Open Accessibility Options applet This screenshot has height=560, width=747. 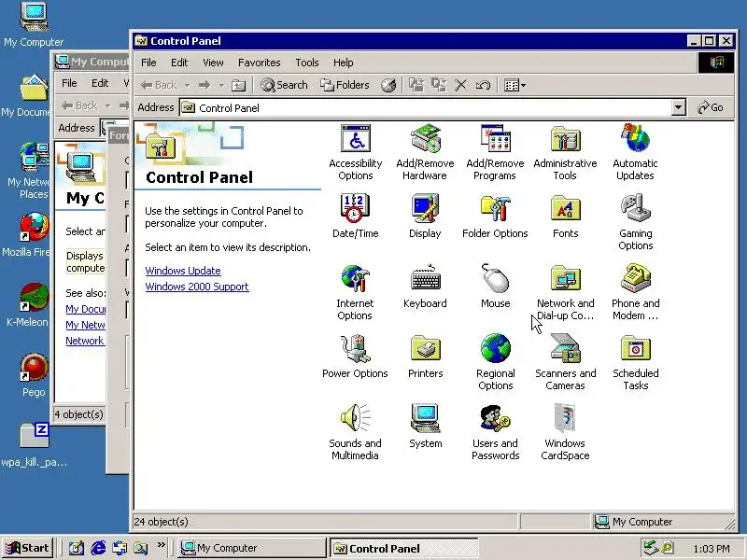pyautogui.click(x=356, y=152)
